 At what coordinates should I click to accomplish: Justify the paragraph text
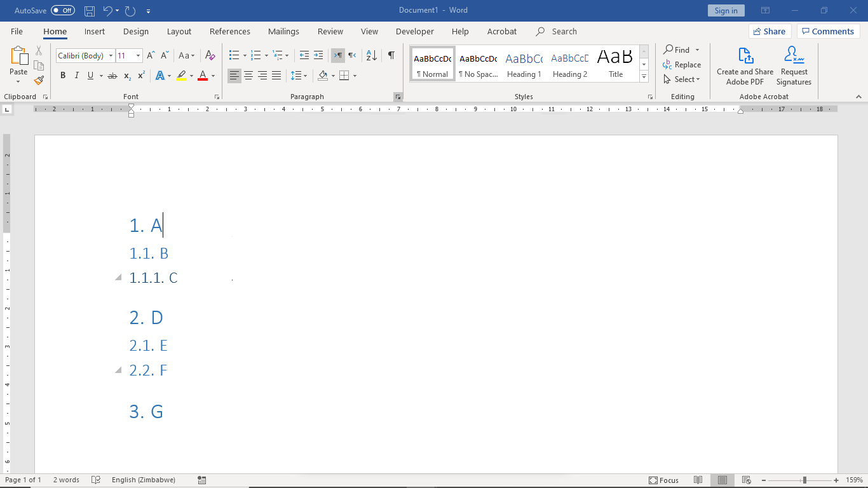pyautogui.click(x=276, y=76)
